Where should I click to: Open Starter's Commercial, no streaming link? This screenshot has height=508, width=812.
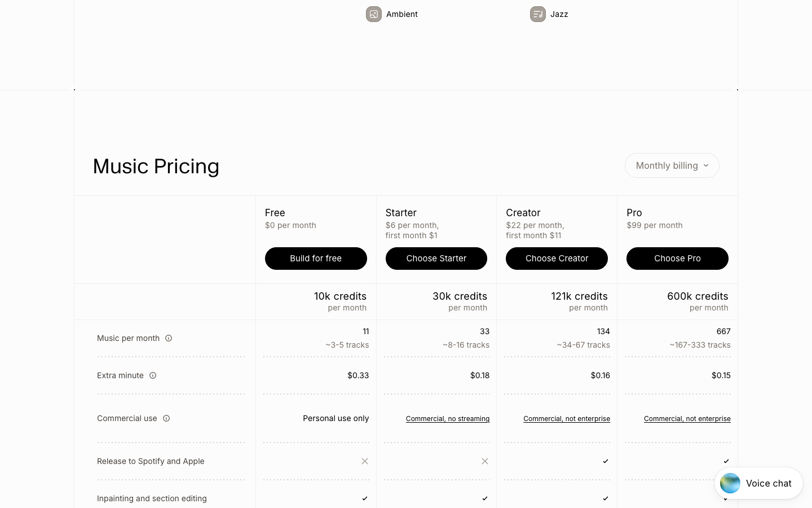point(448,419)
